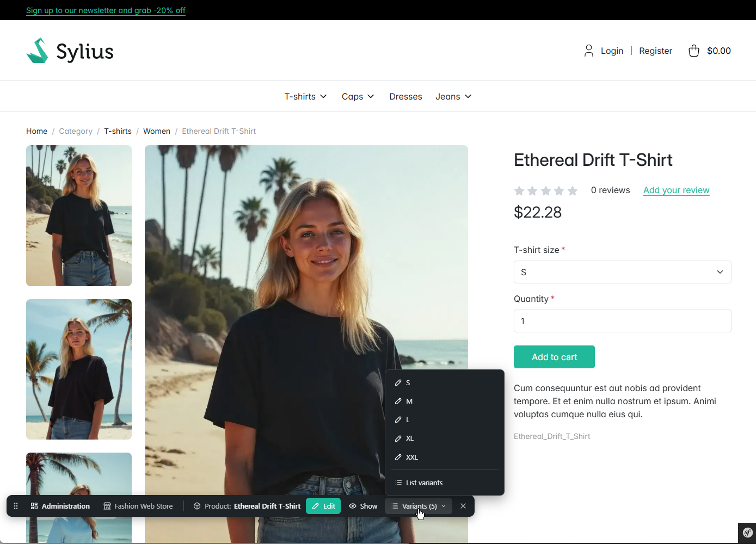Open the T-shirt size select box

coord(622,272)
